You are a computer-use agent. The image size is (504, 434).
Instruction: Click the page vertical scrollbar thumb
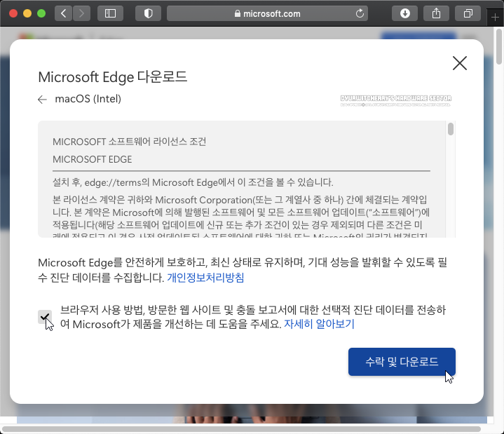(x=499, y=46)
